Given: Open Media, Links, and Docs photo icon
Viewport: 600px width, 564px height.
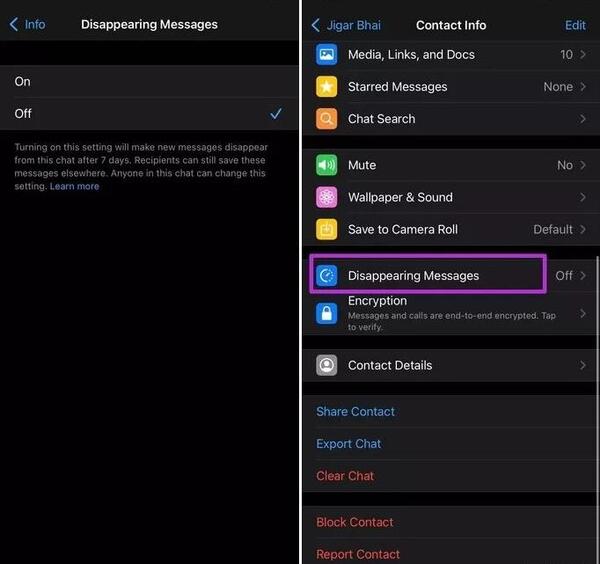Looking at the screenshot, I should coord(326,54).
